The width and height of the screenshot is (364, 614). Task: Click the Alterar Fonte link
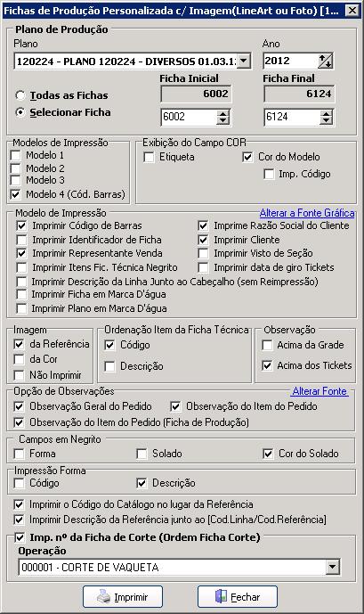click(x=320, y=391)
